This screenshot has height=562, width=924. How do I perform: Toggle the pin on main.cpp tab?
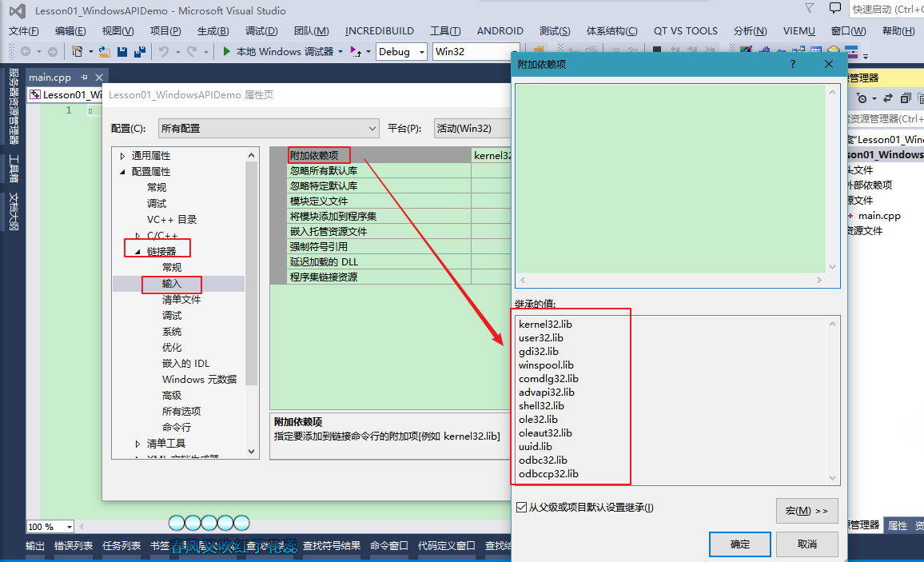coord(82,77)
